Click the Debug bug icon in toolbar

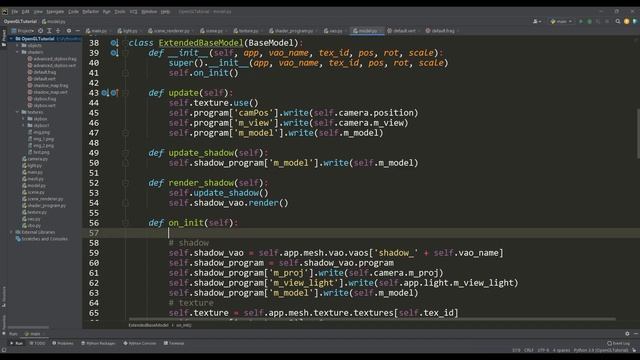pyautogui.click(x=589, y=21)
